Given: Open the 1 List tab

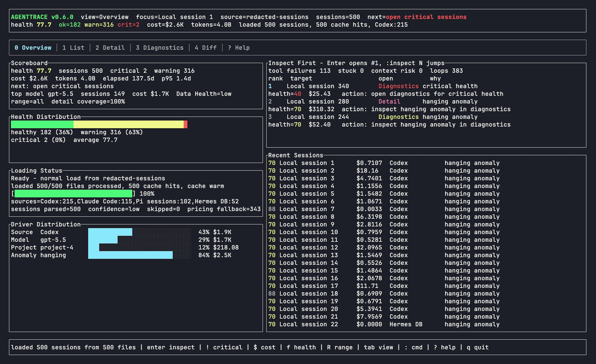Looking at the screenshot, I should [x=73, y=48].
